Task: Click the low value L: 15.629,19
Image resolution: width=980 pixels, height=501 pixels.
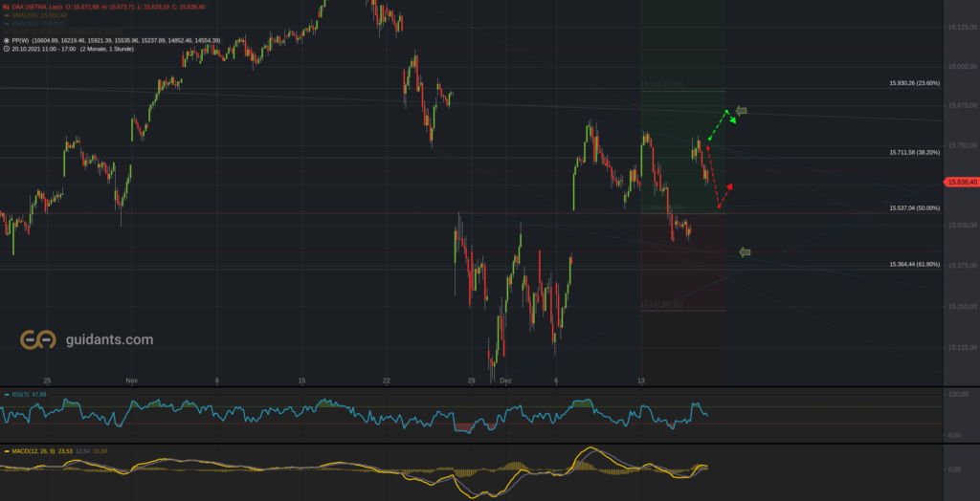Action: click(x=153, y=7)
